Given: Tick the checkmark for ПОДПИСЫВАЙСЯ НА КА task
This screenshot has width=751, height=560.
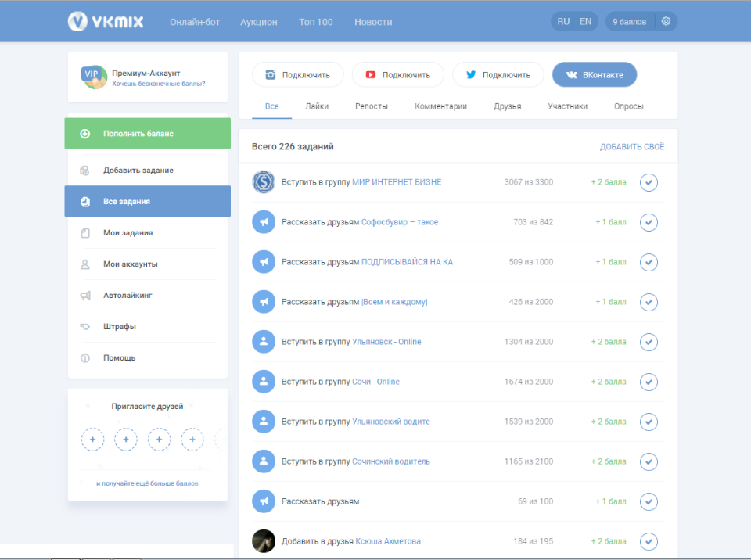Looking at the screenshot, I should [649, 262].
